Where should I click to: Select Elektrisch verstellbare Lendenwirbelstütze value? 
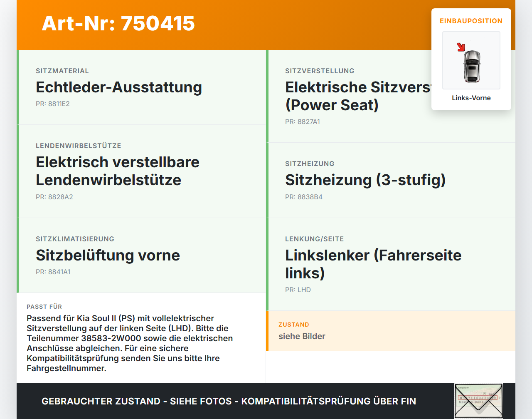[x=118, y=171]
